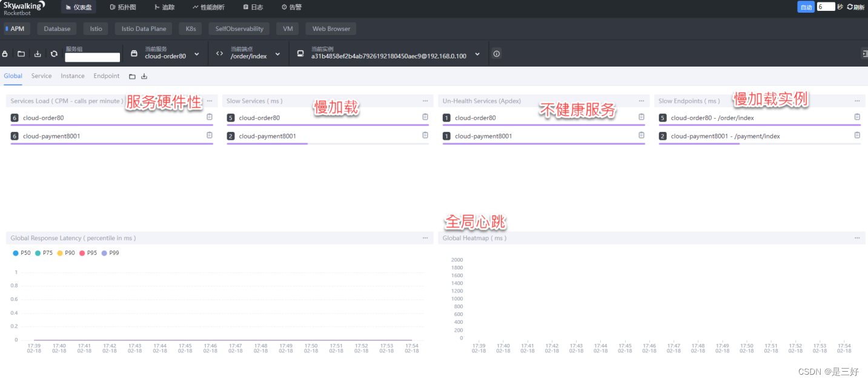Viewport: 868px width, 382px height.
Task: Select the SelfObservability dashboard
Action: [x=240, y=28]
